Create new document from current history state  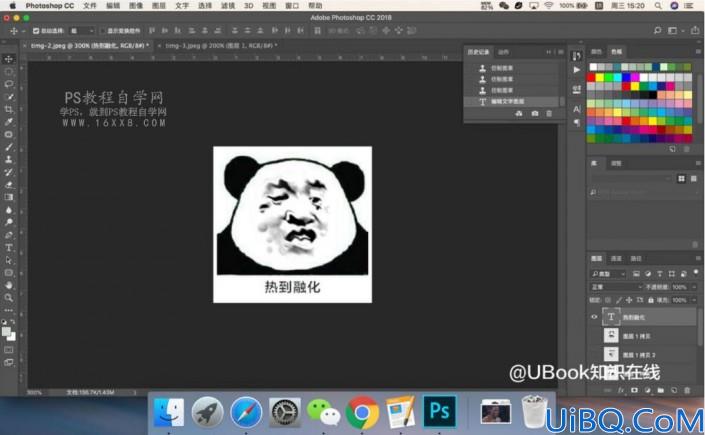[519, 114]
